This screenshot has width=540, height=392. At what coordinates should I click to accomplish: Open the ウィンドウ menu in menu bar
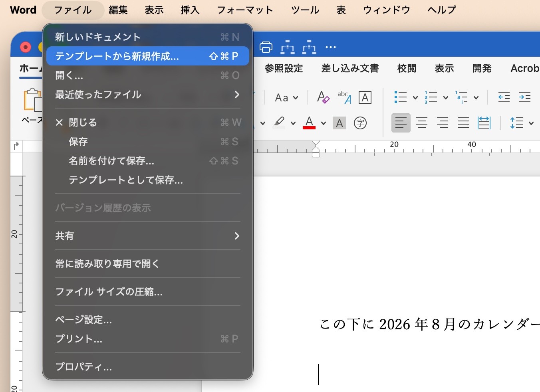(387, 10)
